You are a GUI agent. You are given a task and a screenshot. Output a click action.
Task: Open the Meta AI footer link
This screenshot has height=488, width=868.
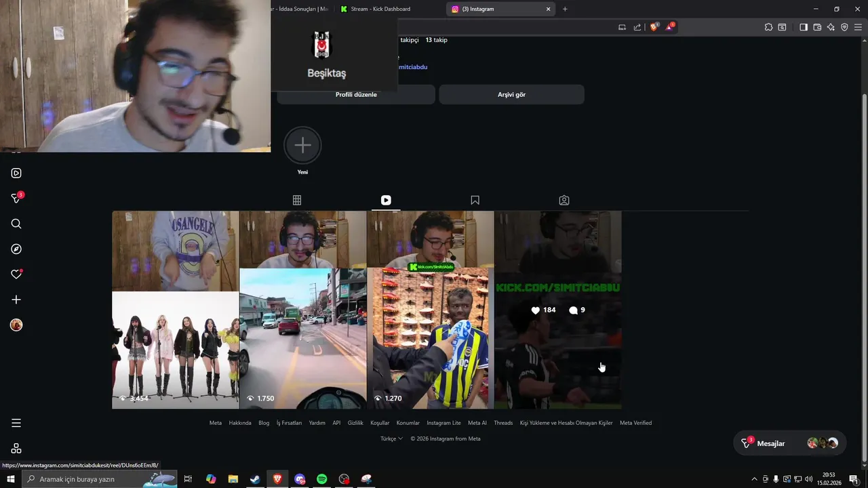pyautogui.click(x=477, y=423)
